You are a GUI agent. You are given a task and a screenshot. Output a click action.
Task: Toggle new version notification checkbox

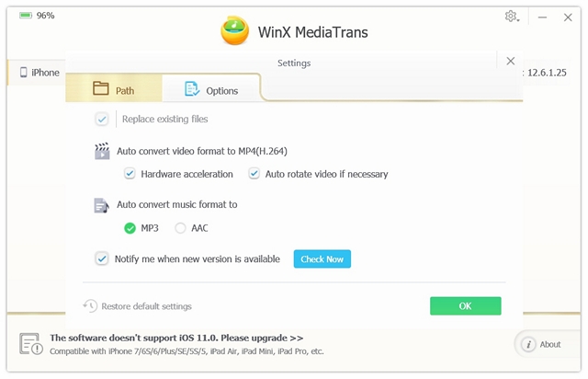coord(102,259)
